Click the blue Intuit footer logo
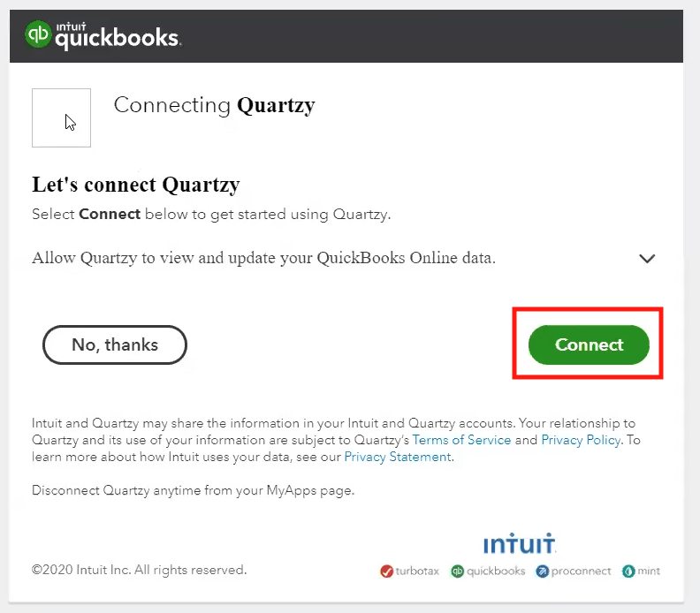Viewport: 700px width, 613px height. pyautogui.click(x=519, y=543)
